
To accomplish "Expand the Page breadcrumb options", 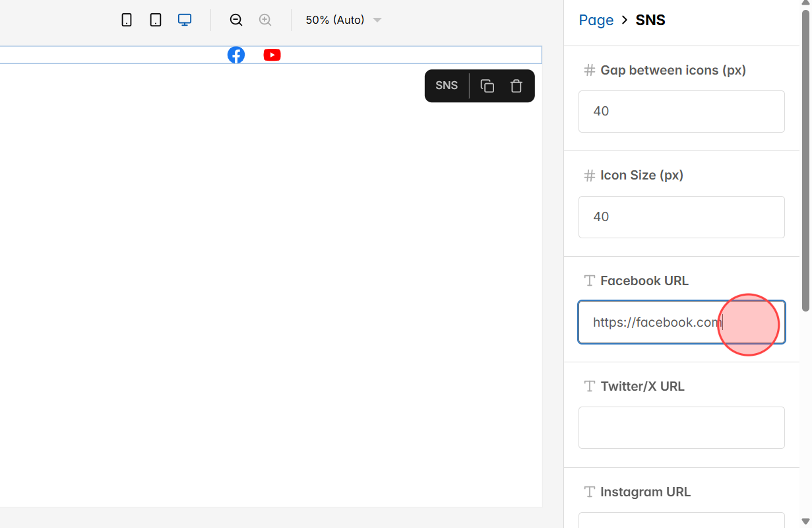I will tap(596, 20).
